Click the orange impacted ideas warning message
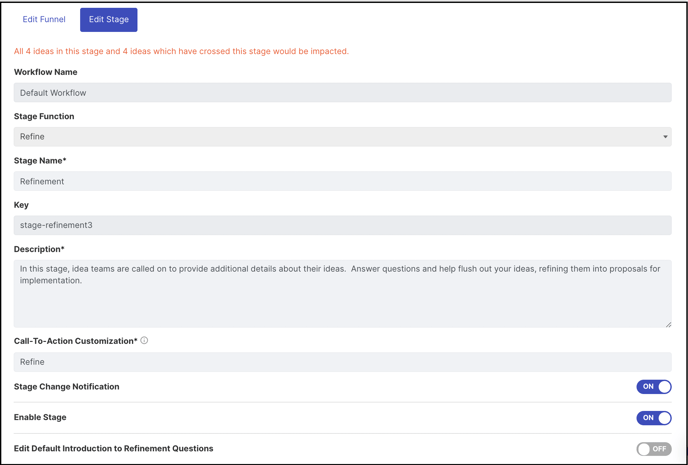Screen dimensions: 688x465 (181, 51)
